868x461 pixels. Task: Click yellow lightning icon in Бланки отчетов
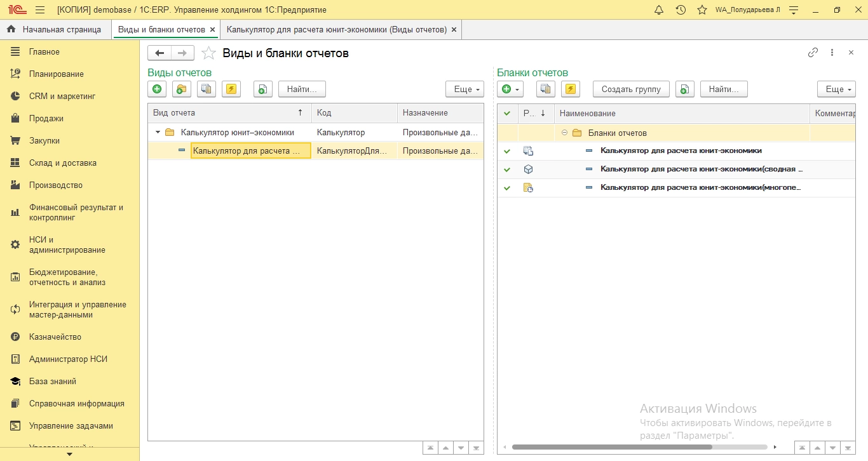pos(571,90)
